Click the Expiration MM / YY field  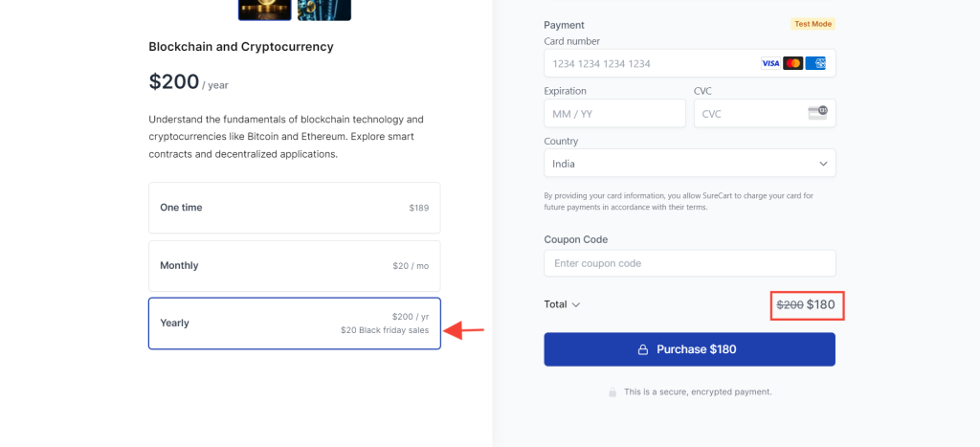(614, 113)
